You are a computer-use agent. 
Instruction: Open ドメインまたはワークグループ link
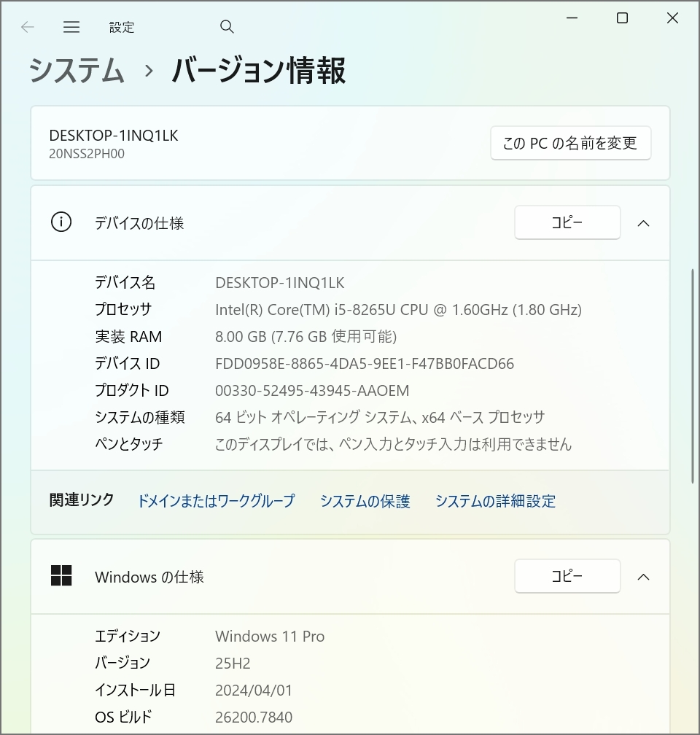point(216,501)
